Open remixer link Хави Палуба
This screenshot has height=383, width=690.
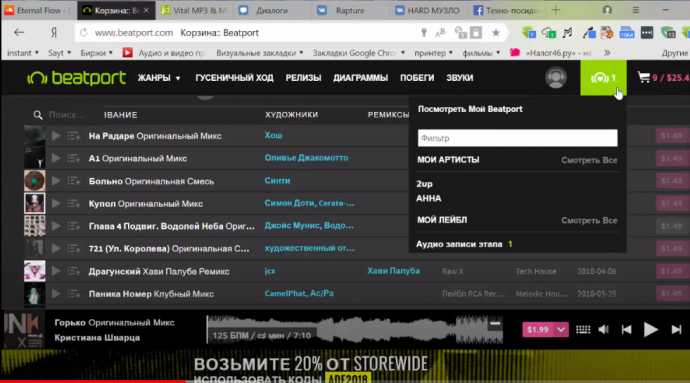393,271
